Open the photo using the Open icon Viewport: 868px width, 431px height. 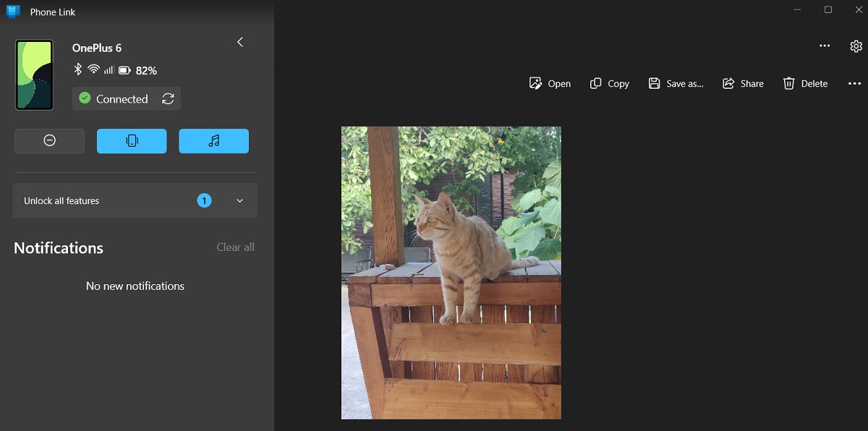tap(550, 83)
